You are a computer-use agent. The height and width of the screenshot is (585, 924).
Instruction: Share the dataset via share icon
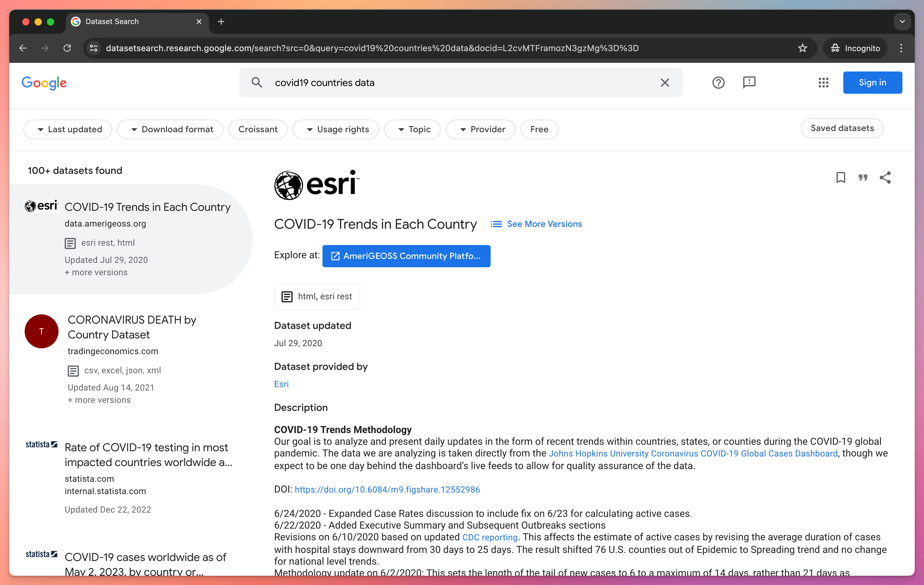[x=885, y=178]
